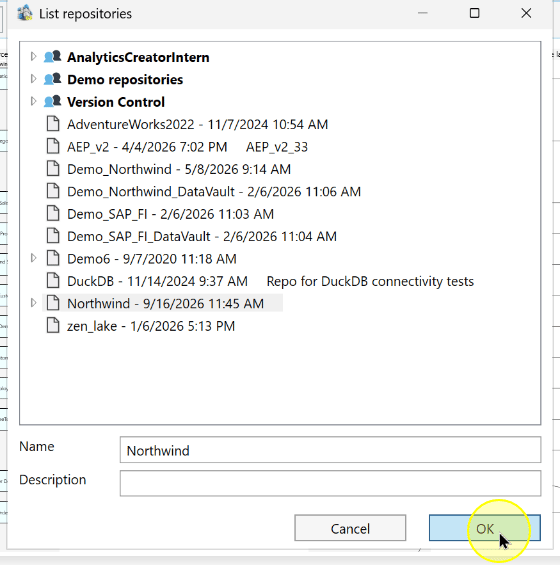
Task: Select Demo_Northwind - 5/8/2026 9:14 AM
Action: [179, 169]
